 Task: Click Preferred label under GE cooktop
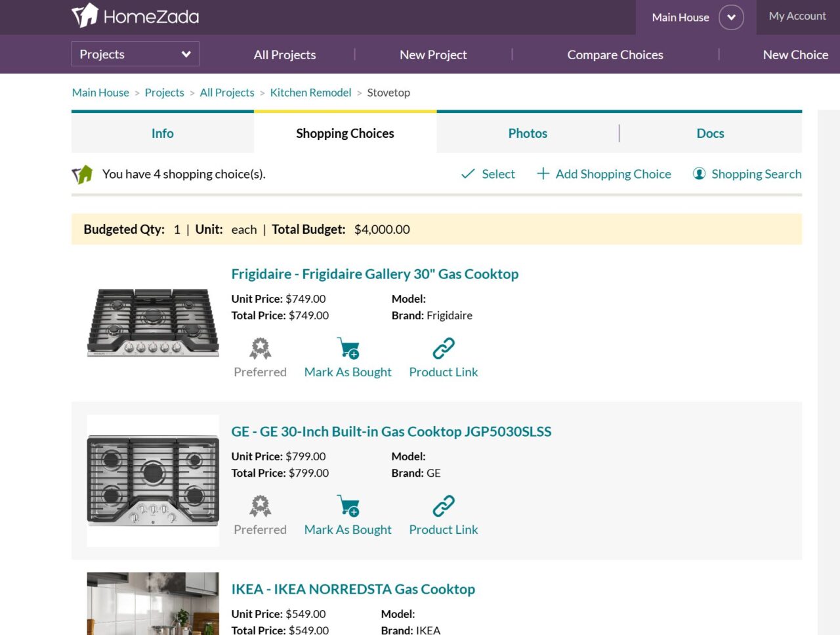click(x=260, y=530)
